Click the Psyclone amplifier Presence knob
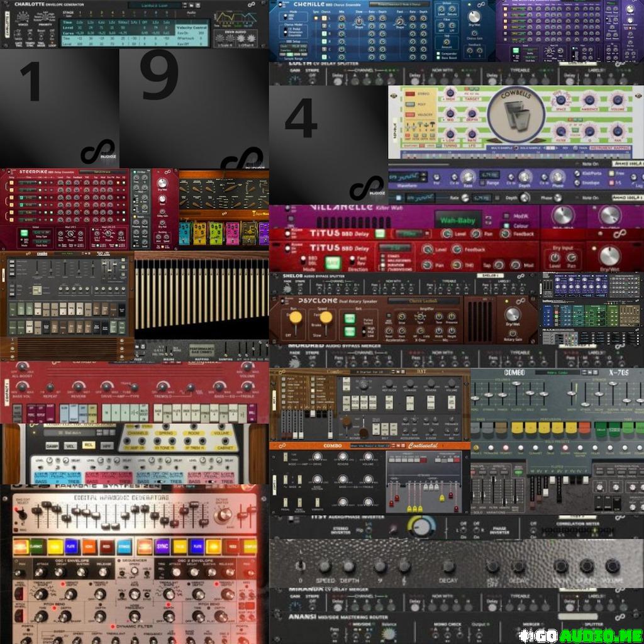644x644 pixels. (452, 316)
